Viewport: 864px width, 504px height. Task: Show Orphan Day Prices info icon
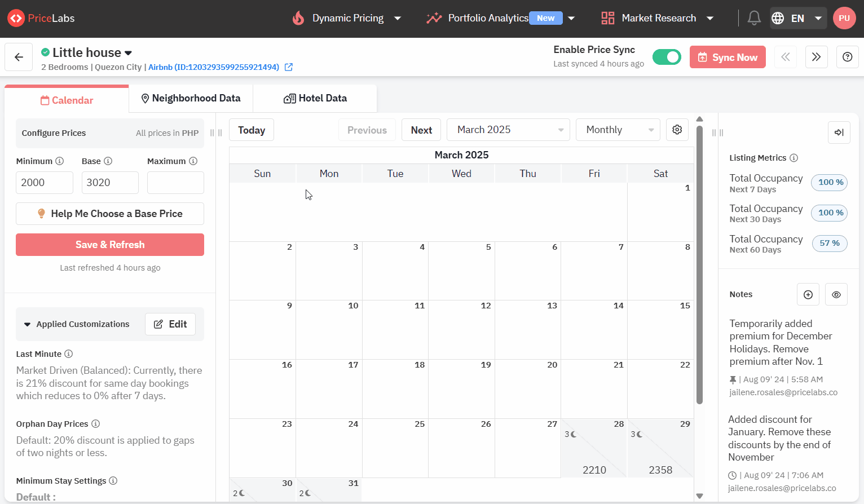click(x=95, y=424)
